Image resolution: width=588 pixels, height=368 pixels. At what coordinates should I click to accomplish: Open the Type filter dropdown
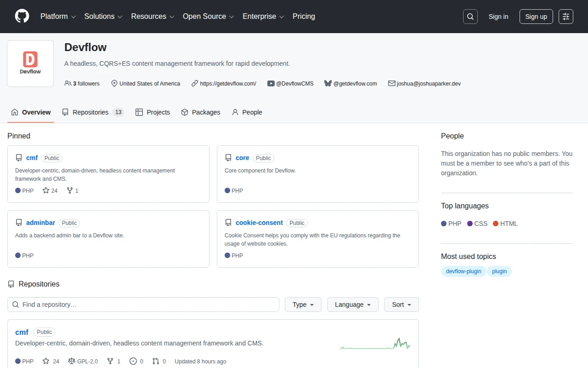point(303,305)
